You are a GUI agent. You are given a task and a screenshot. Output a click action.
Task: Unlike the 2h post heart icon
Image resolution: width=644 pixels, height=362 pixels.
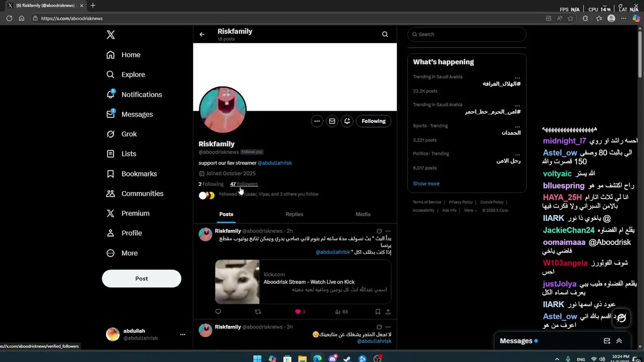298,312
